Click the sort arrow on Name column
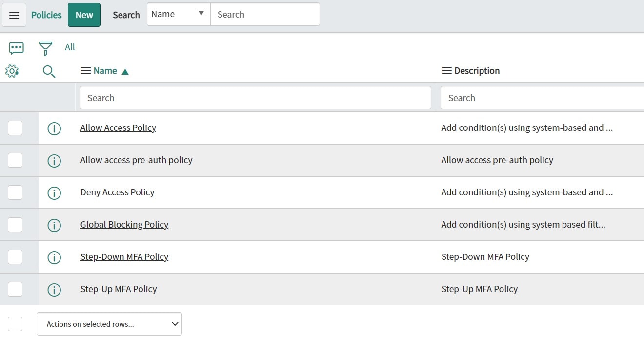This screenshot has height=361, width=644. 125,70
